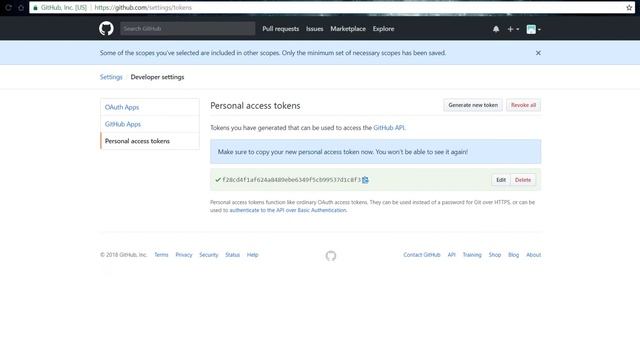Open the notifications bell
The width and height of the screenshot is (640, 360).
(496, 29)
